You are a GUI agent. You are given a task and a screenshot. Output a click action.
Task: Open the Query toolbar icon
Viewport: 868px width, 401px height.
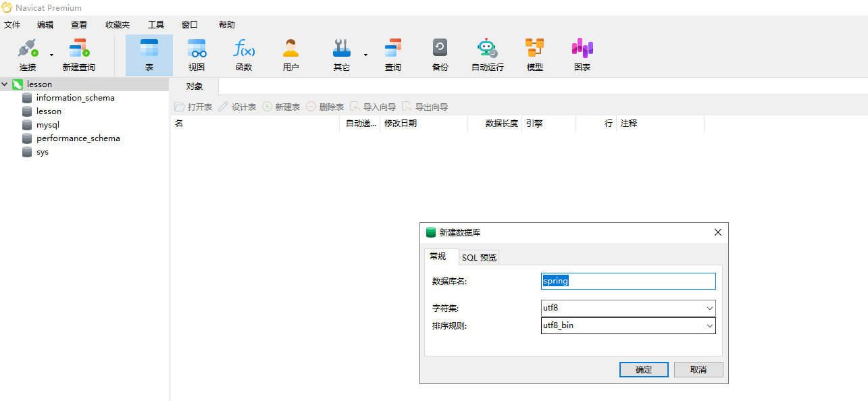click(393, 55)
